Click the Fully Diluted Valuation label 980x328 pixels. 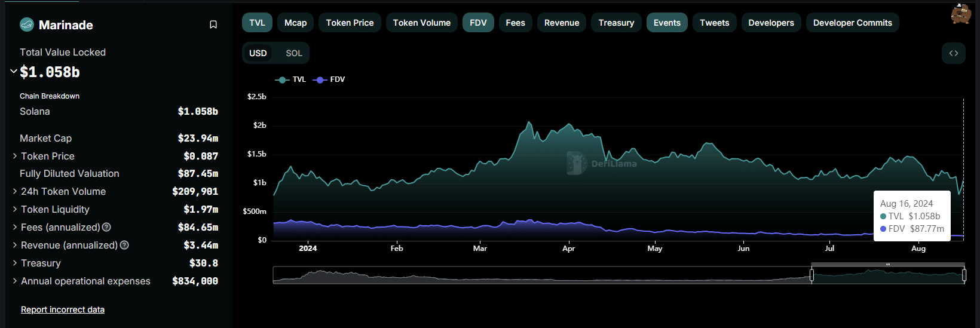69,173
